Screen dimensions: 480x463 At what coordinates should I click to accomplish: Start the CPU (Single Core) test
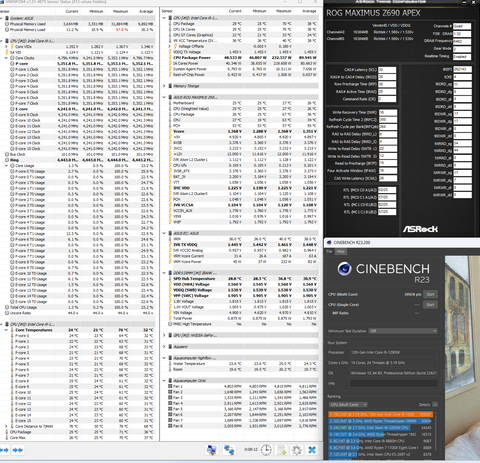430,305
